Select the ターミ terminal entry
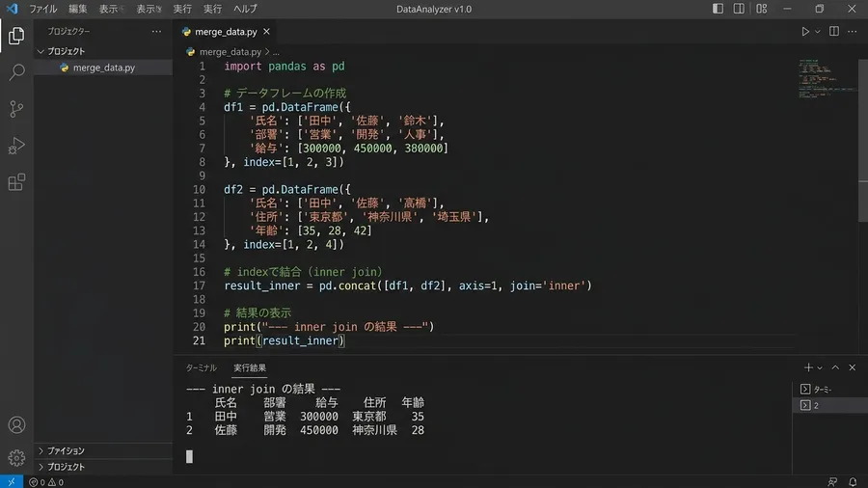 (829, 390)
